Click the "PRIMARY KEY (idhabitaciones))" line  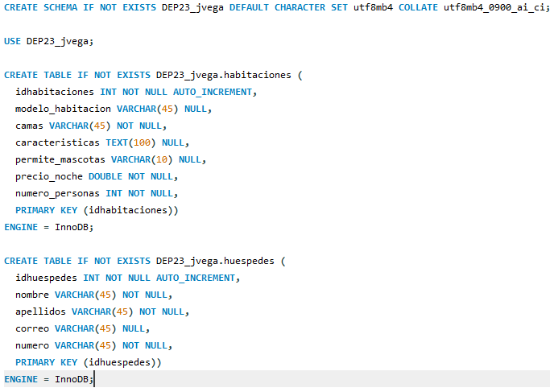pyautogui.click(x=97, y=210)
